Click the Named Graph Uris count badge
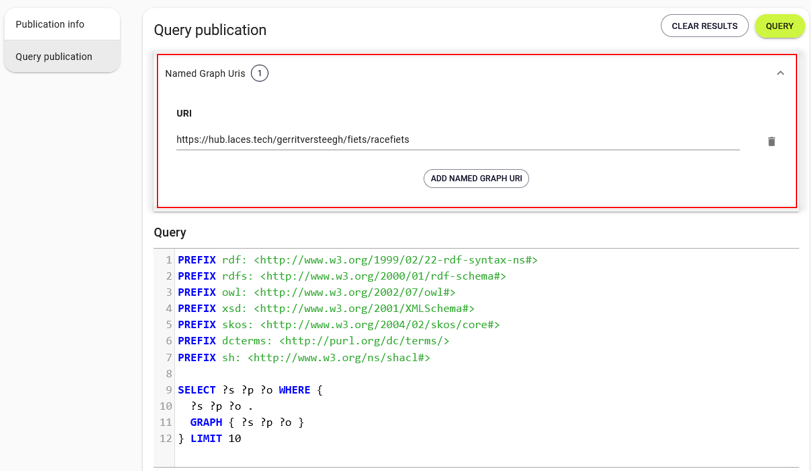811x471 pixels. 260,73
